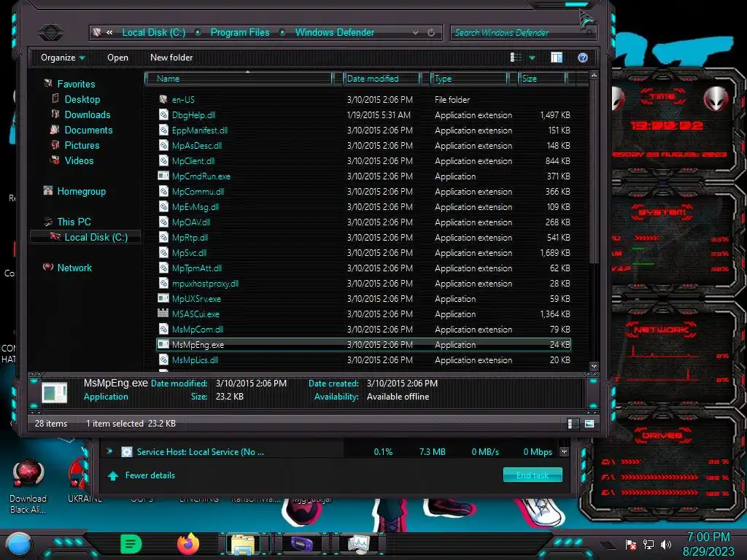Sort files by Size column
747x560 pixels.
[542, 79]
